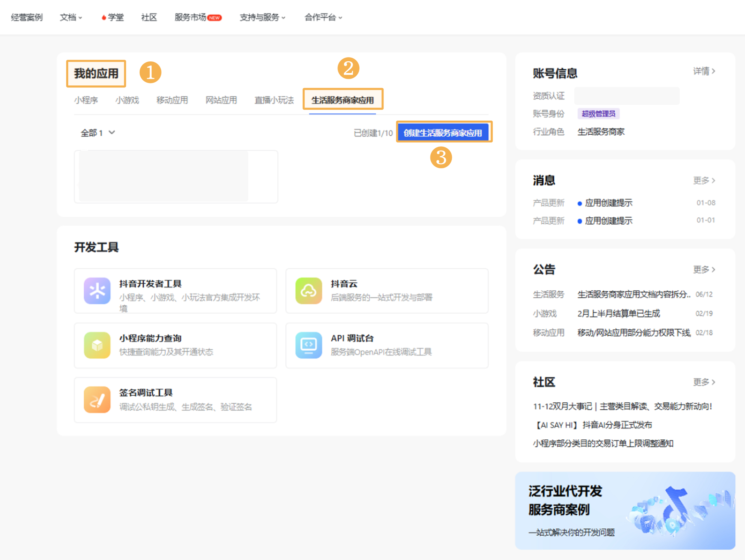The image size is (745, 560).
Task: Switch to the 小游戏 tab
Action: [127, 100]
